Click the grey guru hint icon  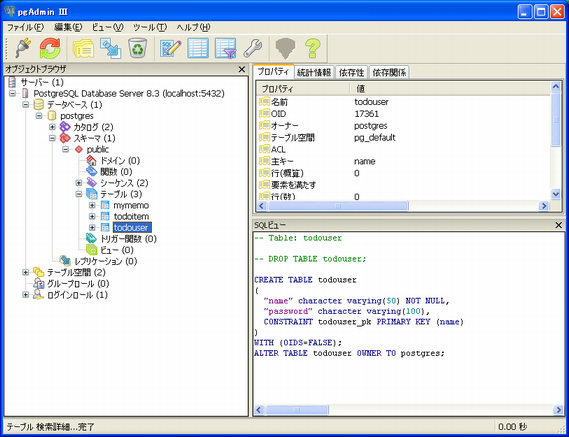(x=286, y=48)
